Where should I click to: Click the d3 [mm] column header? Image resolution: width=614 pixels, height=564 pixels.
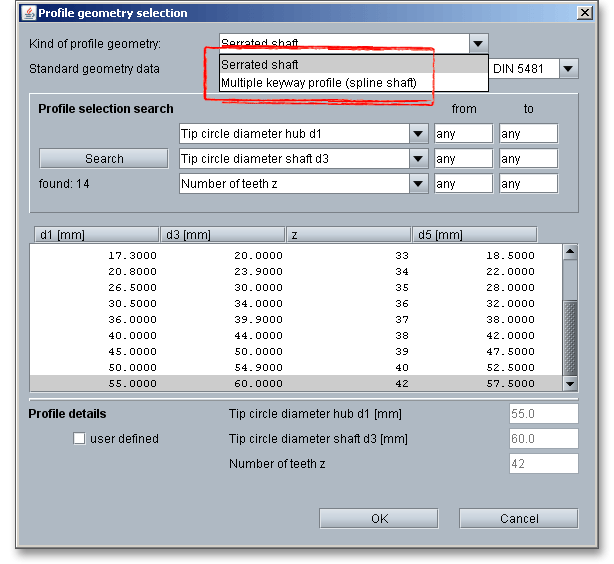point(222,235)
